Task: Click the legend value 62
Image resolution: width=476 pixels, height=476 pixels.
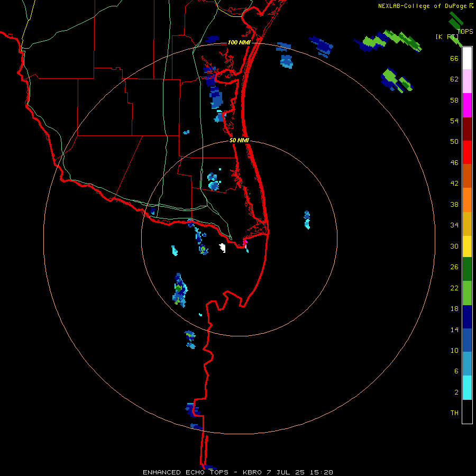Action: click(454, 79)
